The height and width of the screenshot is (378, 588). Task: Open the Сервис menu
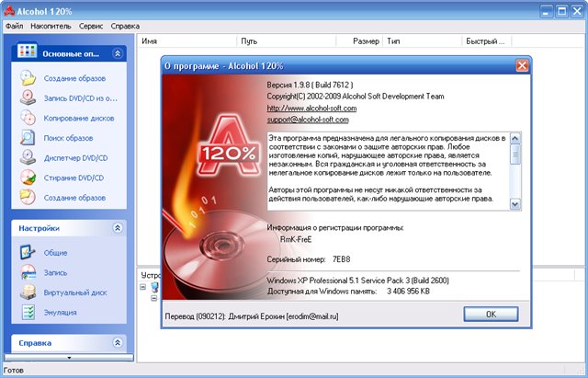point(91,27)
